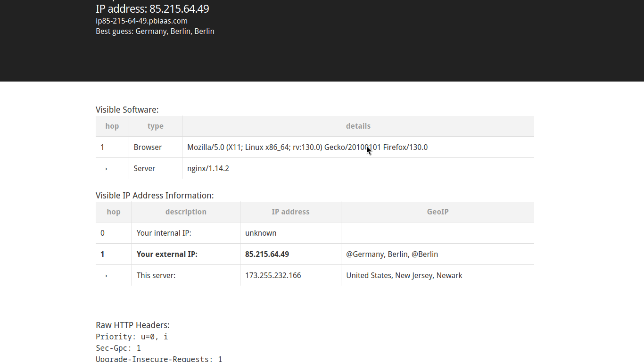Click the server IP 173.255.232.166
Screen dimensions: 644x362
pos(273,275)
